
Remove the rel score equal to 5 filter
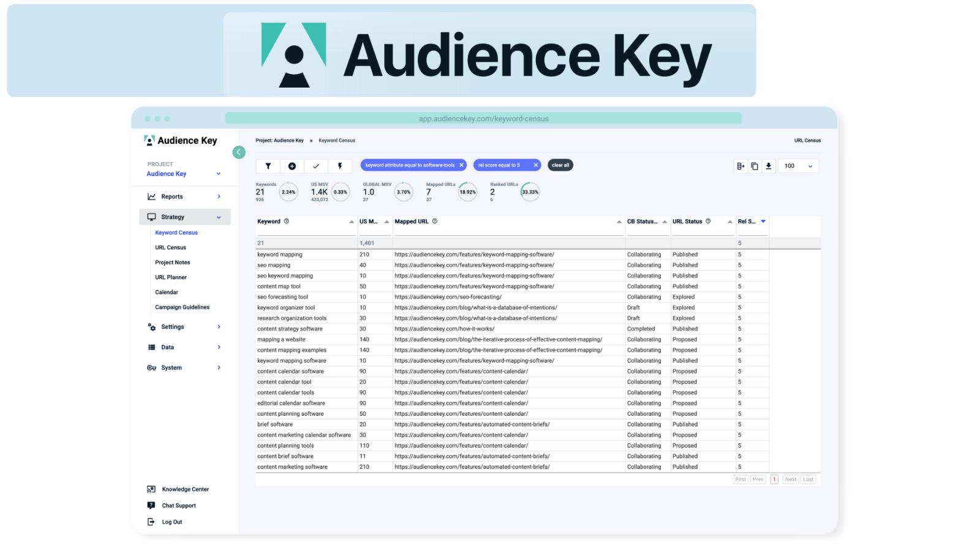tap(535, 165)
